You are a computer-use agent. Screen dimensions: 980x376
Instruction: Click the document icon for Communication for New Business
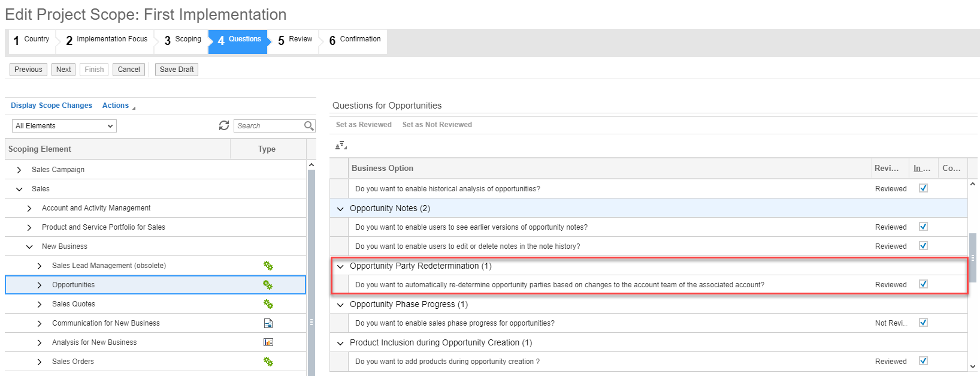[268, 323]
